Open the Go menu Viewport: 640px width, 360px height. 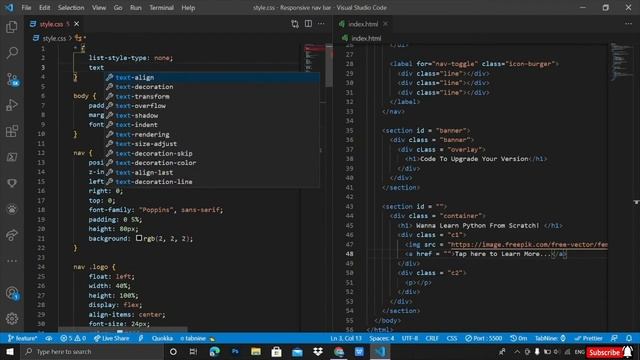coord(118,8)
